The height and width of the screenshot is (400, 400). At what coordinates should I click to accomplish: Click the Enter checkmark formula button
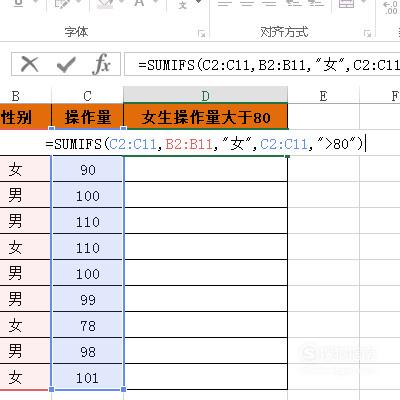click(66, 64)
